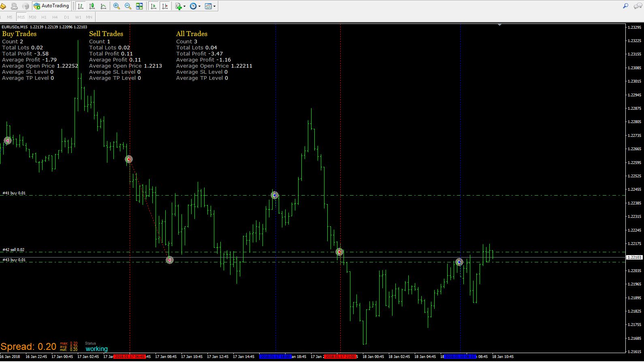Image resolution: width=644 pixels, height=362 pixels.
Task: Click Average Open Price 1.22211 value
Action: pos(241,66)
